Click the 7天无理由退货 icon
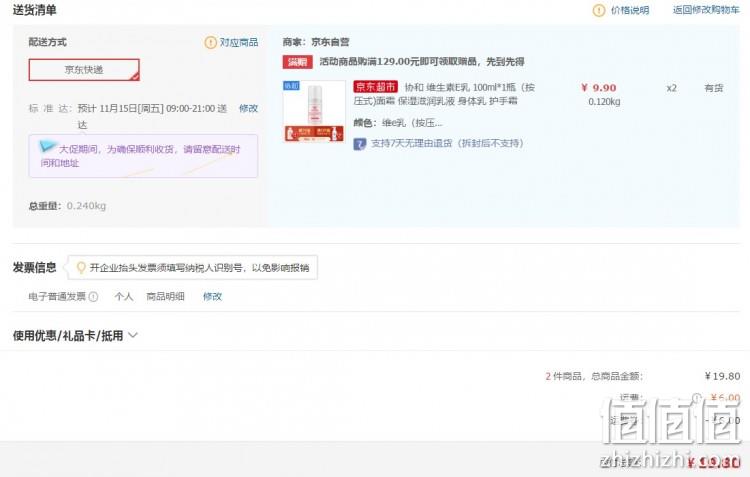The height and width of the screenshot is (477, 750). pos(360,144)
